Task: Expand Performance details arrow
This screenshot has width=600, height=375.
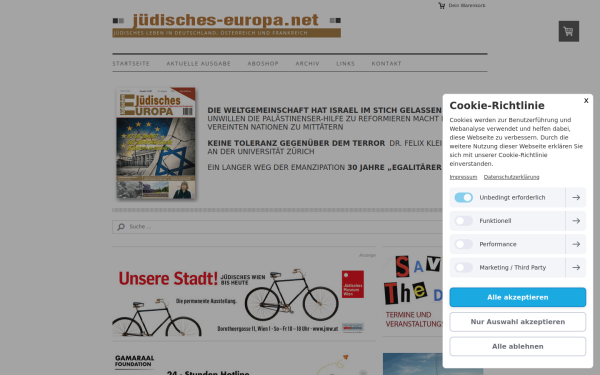Action: pyautogui.click(x=576, y=244)
